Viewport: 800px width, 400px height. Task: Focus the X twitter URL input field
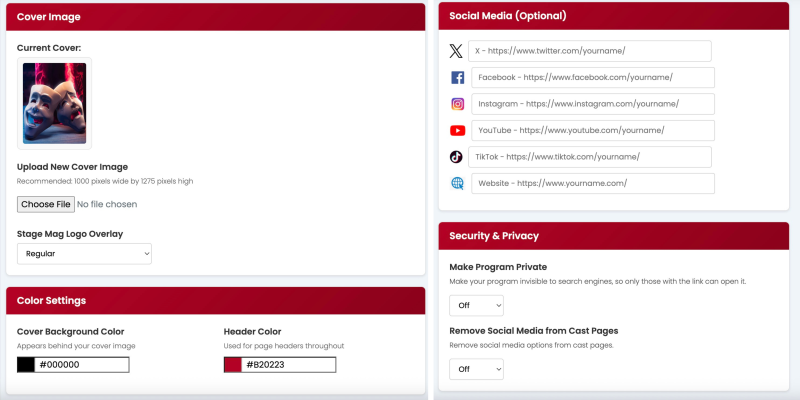click(589, 51)
